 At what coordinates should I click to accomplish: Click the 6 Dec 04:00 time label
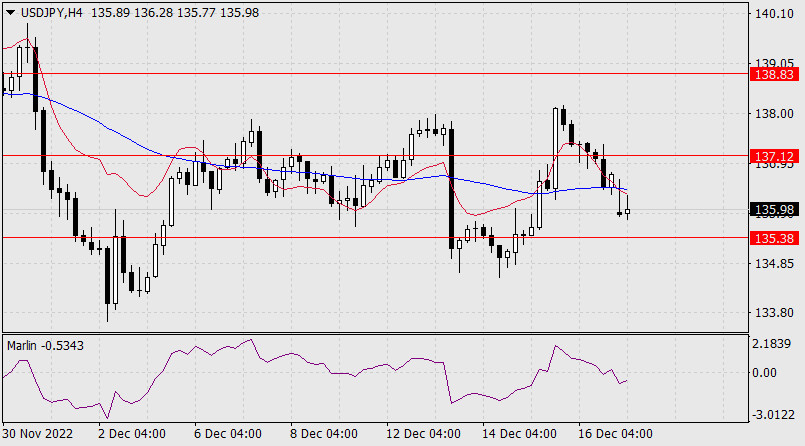225,434
